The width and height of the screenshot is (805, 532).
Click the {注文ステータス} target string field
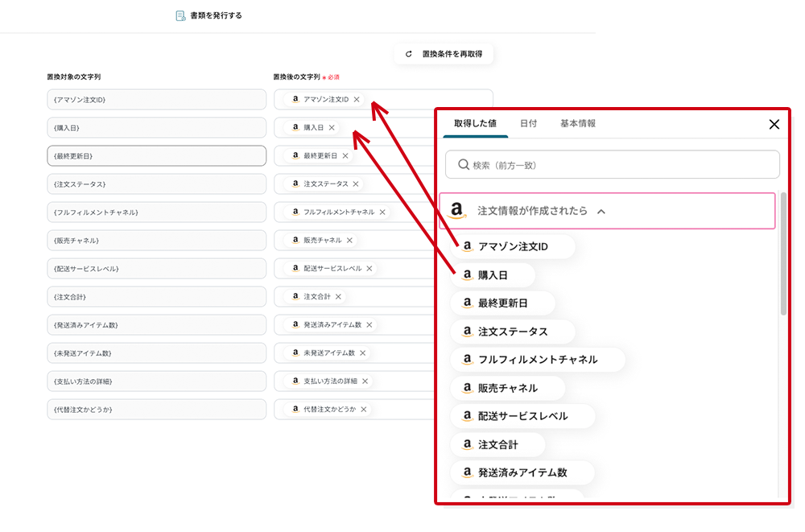tap(157, 184)
